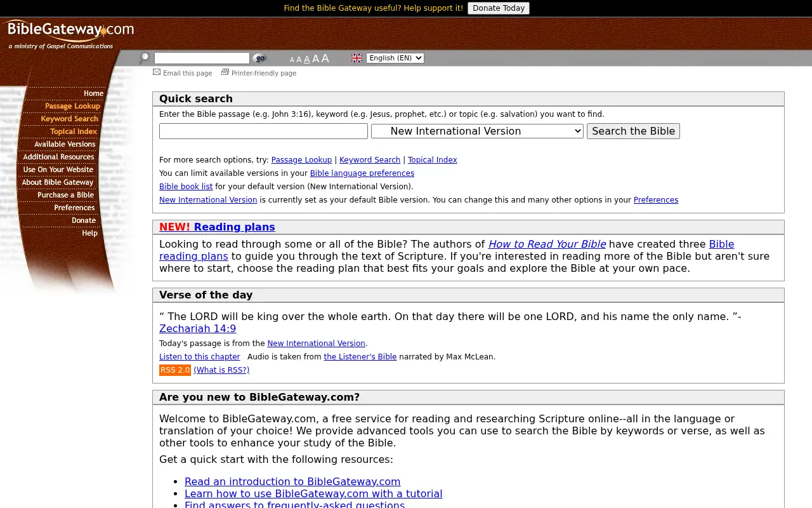Focus the Quick search text field
Screen dimensions: 812x508
[x=263, y=131]
